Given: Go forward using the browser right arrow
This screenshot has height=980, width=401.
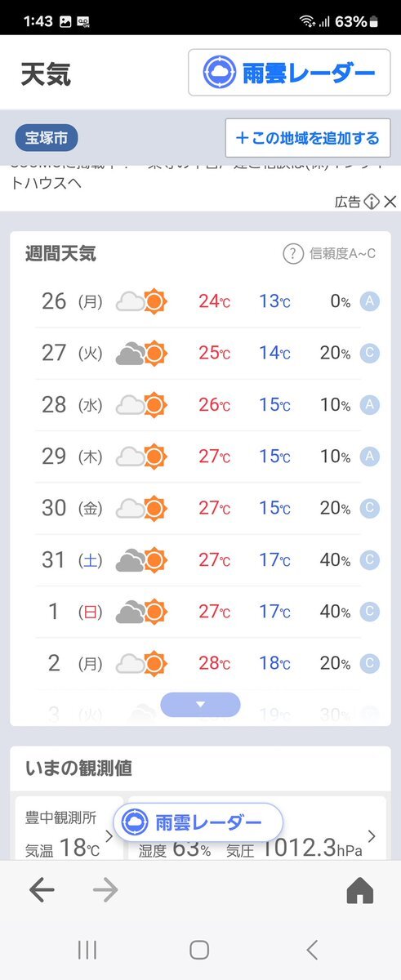Looking at the screenshot, I should pyautogui.click(x=106, y=891).
